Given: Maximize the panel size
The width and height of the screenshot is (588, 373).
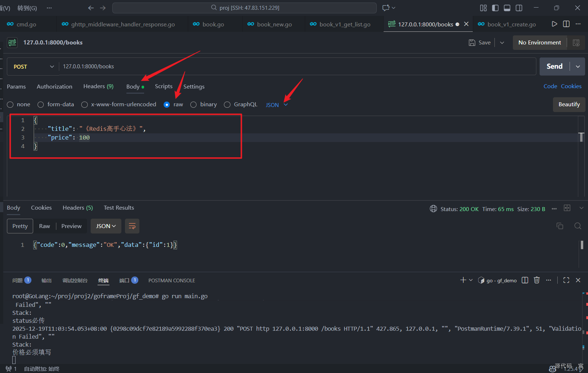Looking at the screenshot, I should tap(566, 280).
